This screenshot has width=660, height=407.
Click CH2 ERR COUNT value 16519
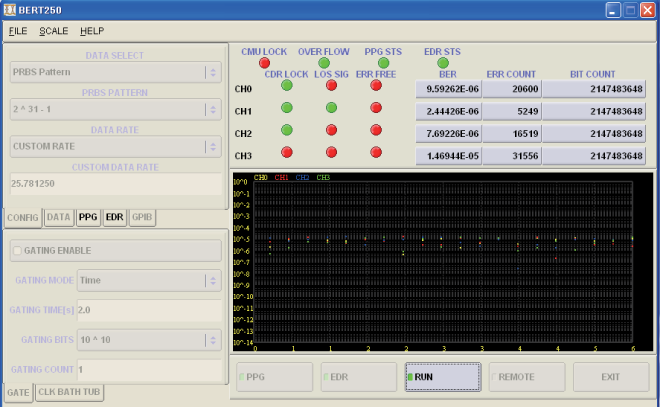coord(512,134)
